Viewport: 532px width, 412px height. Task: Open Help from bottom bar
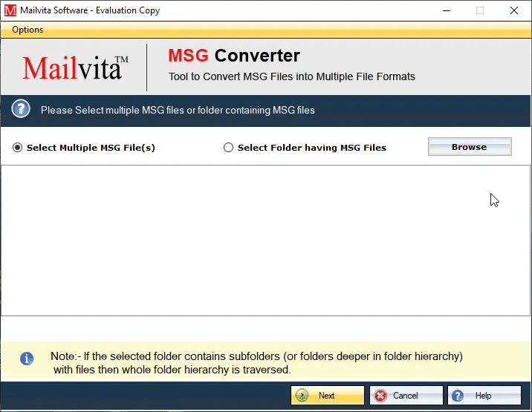point(484,396)
